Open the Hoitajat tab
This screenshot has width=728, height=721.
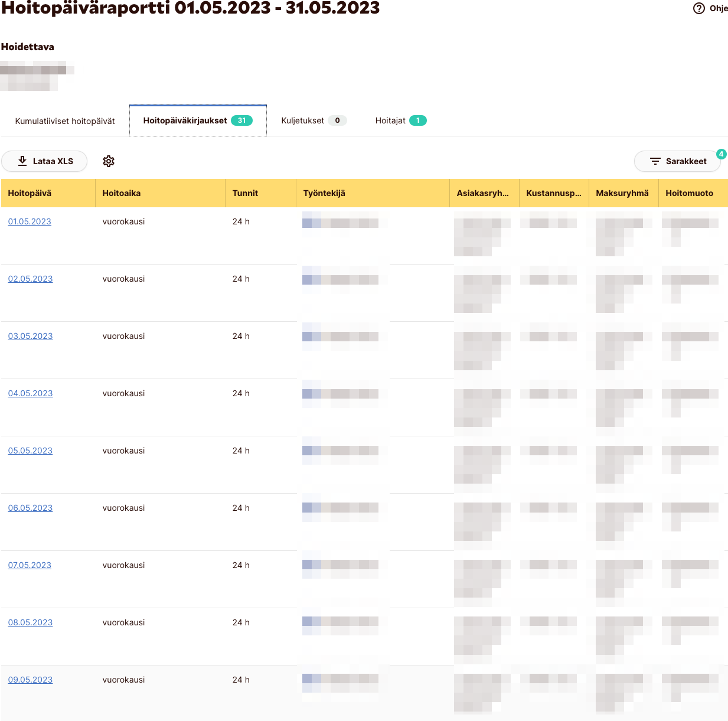click(x=401, y=120)
